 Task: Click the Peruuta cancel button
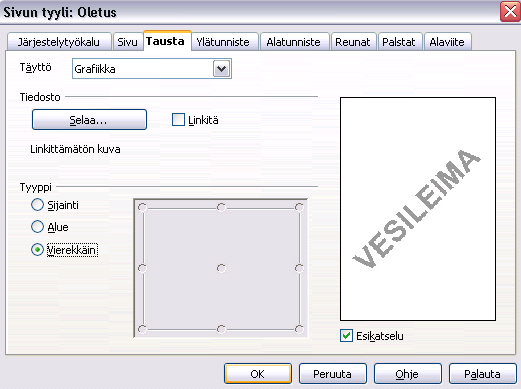coord(332,374)
